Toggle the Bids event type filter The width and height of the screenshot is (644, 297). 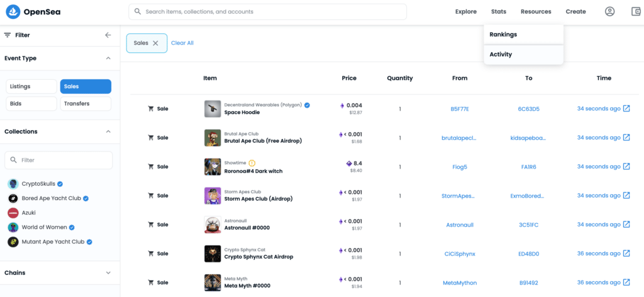(x=31, y=104)
